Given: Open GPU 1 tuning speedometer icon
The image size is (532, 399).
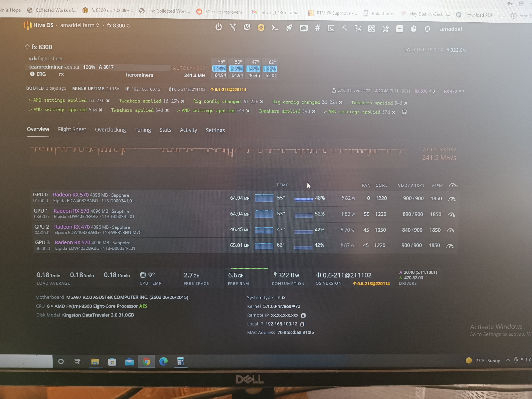Looking at the screenshot, I should click(451, 215).
